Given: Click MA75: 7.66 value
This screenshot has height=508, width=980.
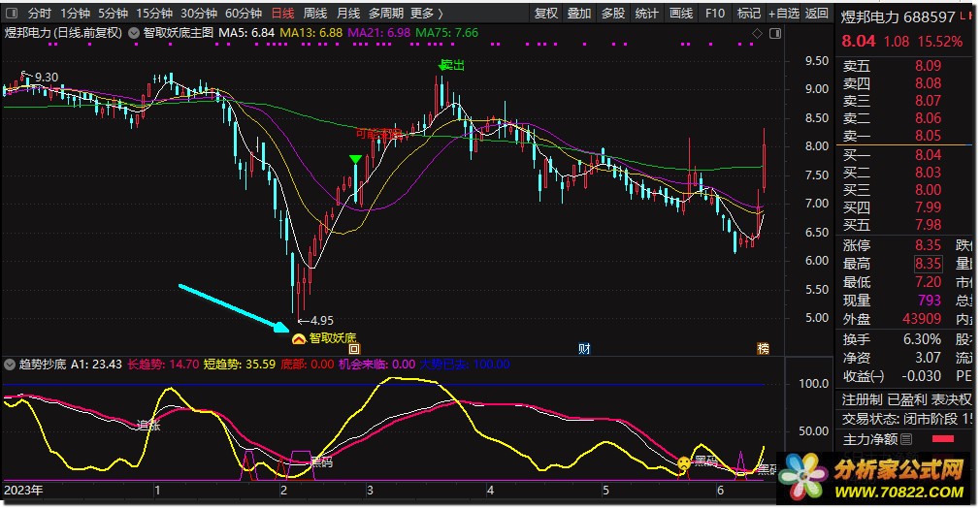Looking at the screenshot, I should point(446,33).
